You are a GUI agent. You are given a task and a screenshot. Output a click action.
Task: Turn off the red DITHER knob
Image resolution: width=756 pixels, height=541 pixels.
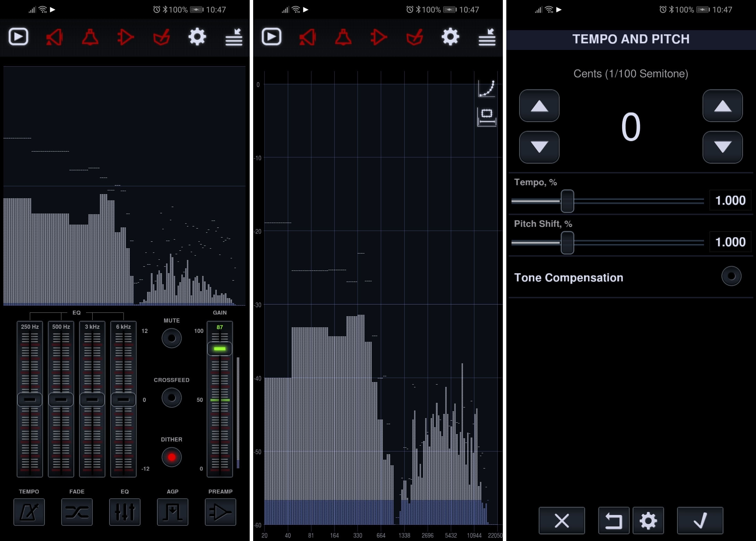pos(172,457)
